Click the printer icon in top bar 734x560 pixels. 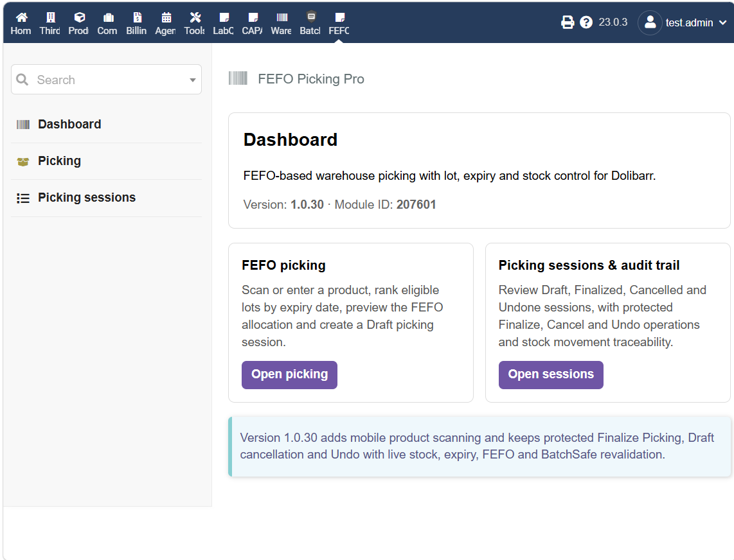568,22
